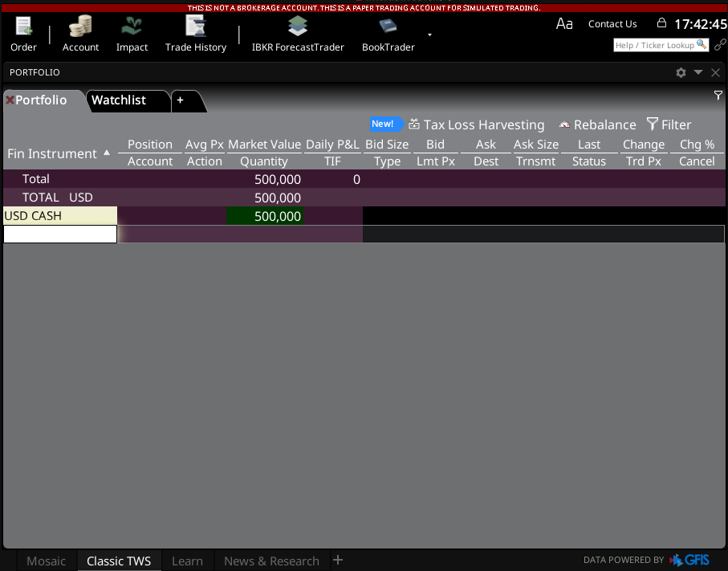Open the Rebalance tool
Viewport: 728px width, 571px height.
coord(597,124)
